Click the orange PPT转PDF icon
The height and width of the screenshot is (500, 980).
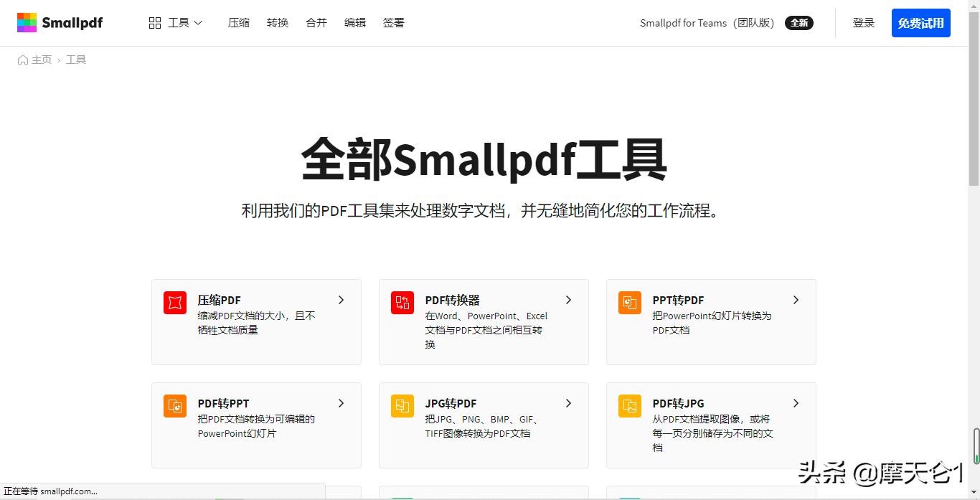[x=630, y=303]
